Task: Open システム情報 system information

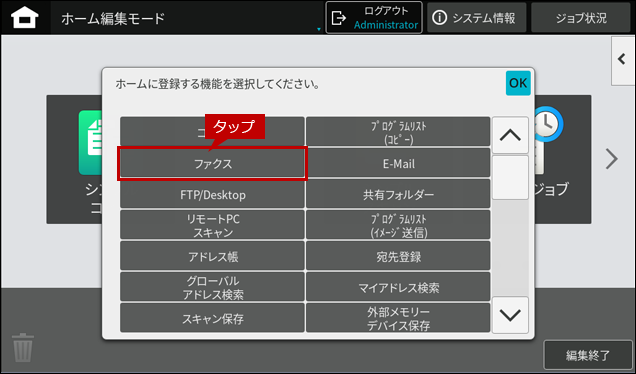Action: [x=476, y=18]
